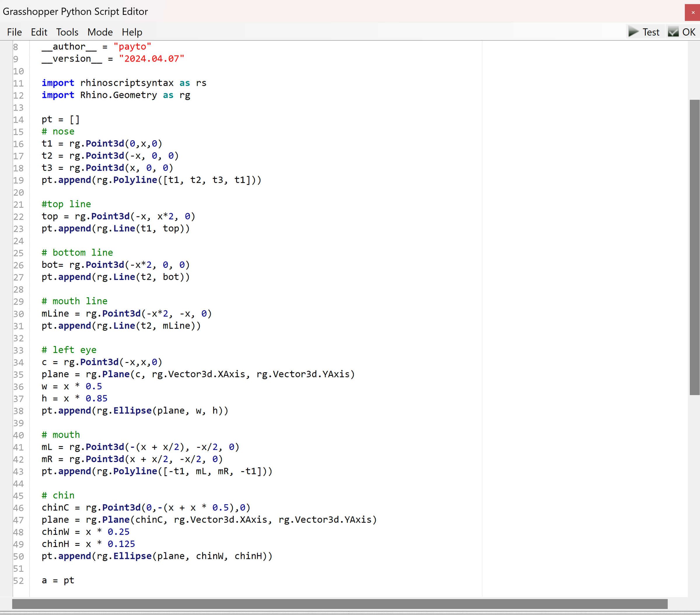Viewport: 700px width, 615px height.
Task: Click the 't2 = rg.Point3d(-x, 0, 0)' line
Action: [x=110, y=156]
